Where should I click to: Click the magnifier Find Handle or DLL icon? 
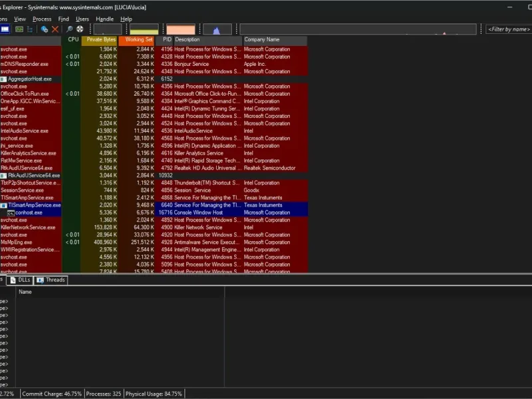[x=69, y=29]
